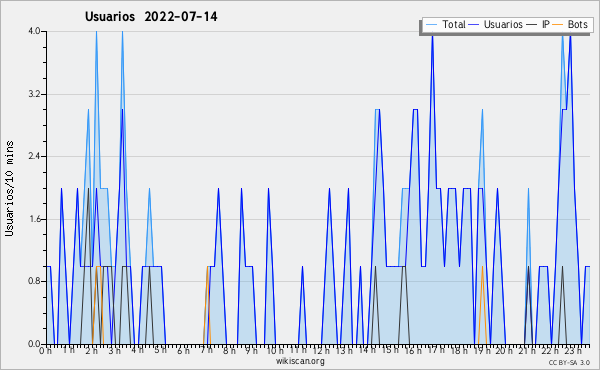Click the wikiscan.org label below chart
Image resolution: width=600 pixels, height=370 pixels.
pyautogui.click(x=300, y=361)
